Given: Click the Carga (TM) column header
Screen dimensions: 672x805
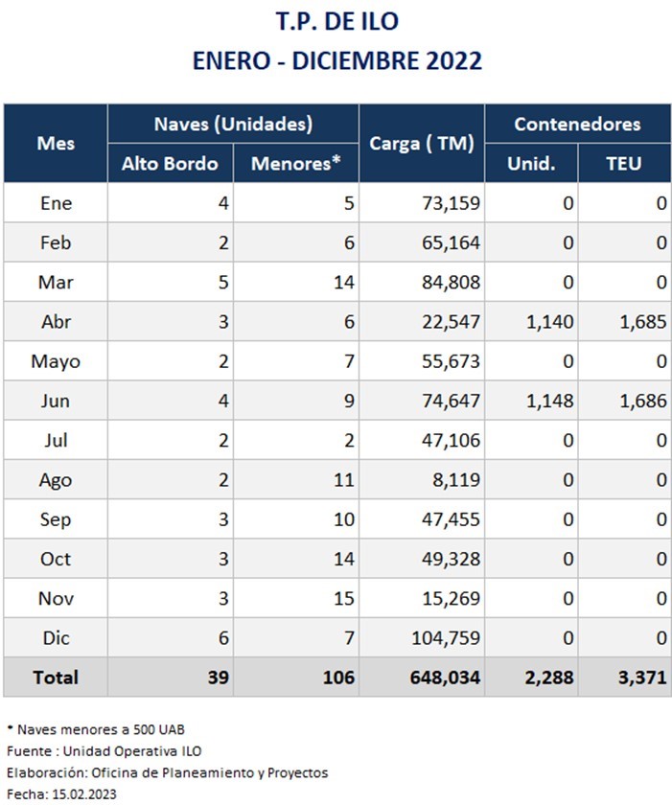Looking at the screenshot, I should click(x=422, y=143).
